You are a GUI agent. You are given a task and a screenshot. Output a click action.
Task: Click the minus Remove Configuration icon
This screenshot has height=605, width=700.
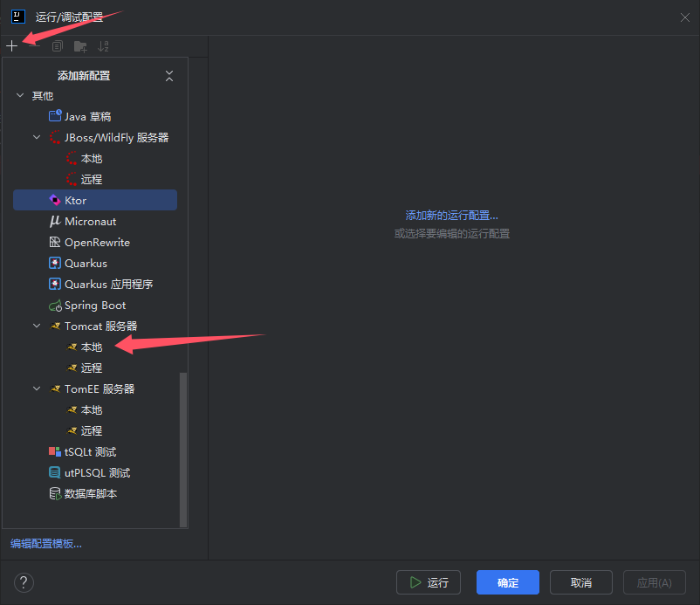[x=34, y=46]
